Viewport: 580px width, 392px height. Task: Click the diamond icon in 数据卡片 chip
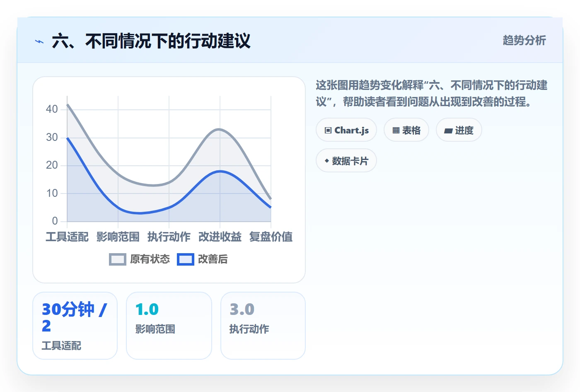[x=327, y=161]
